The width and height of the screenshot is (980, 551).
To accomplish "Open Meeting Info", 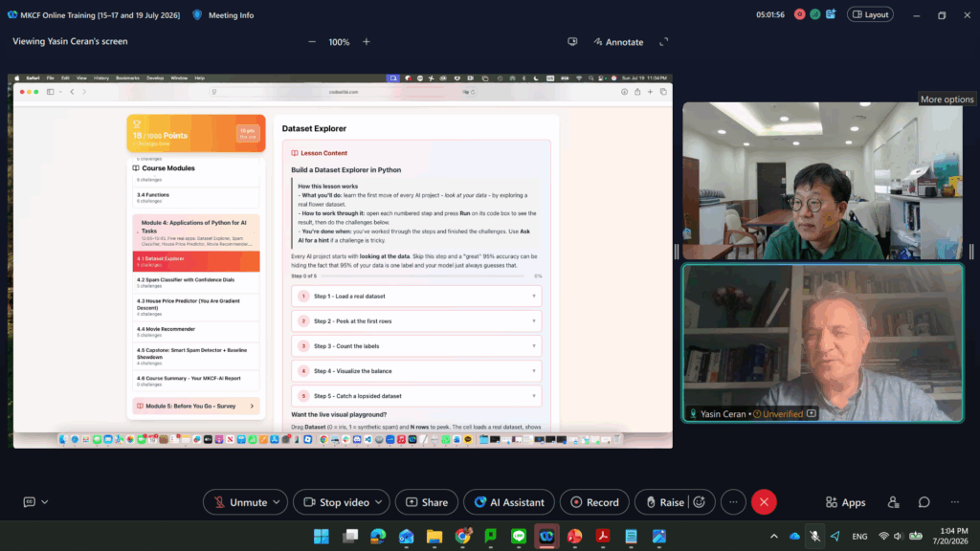I will click(x=223, y=15).
